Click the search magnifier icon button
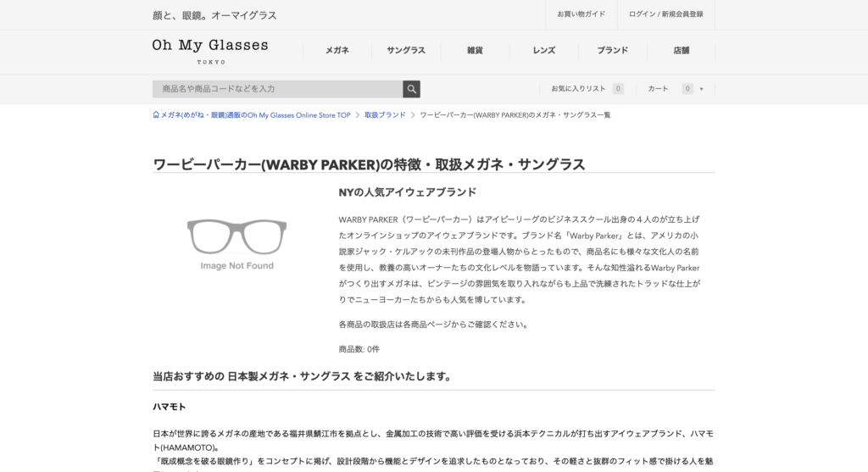868x472 pixels. pos(411,89)
